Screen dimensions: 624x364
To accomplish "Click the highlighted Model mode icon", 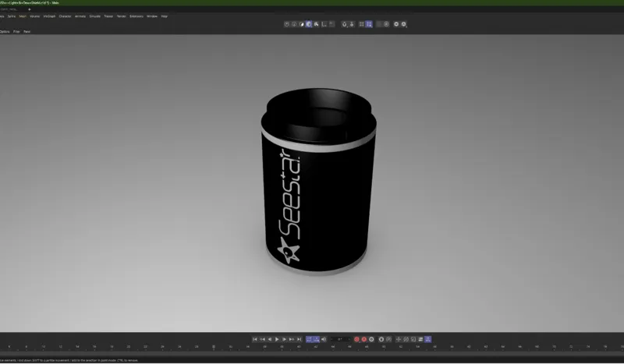I will point(309,24).
